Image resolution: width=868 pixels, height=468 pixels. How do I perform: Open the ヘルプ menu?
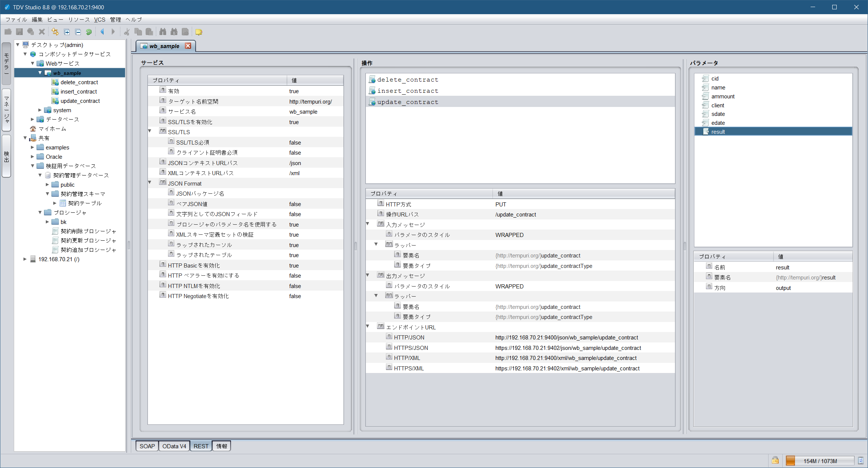tap(134, 19)
